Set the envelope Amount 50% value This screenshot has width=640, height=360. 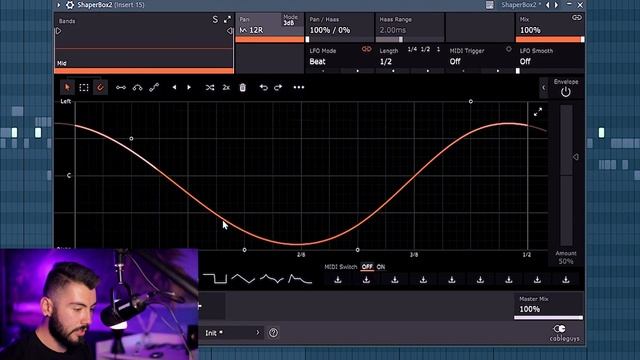[x=566, y=261]
